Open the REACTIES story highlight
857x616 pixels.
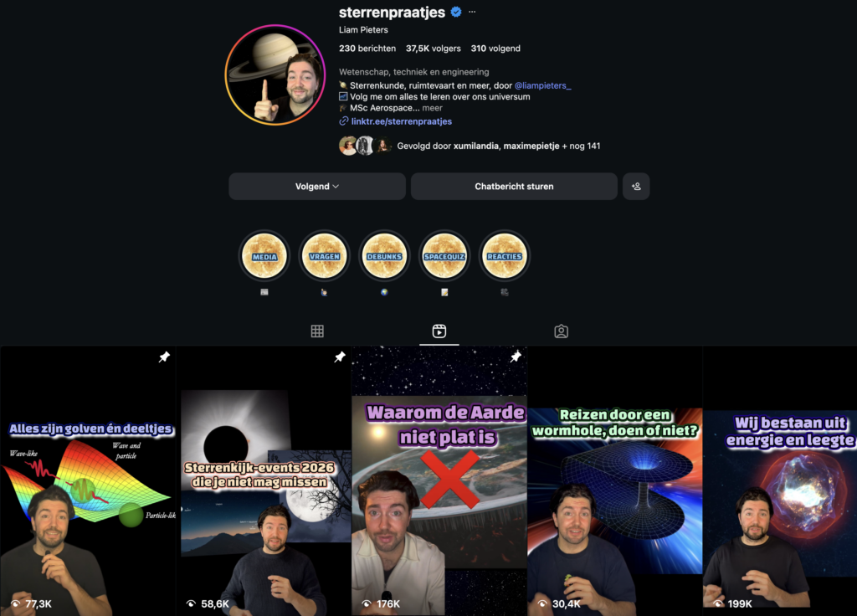tap(505, 256)
